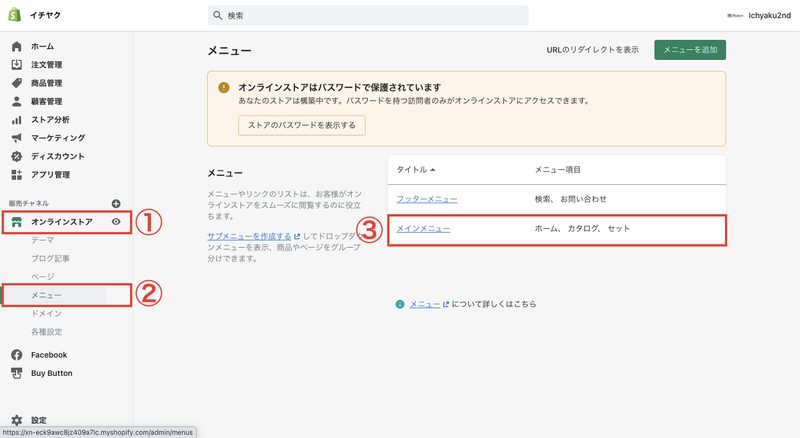
Task: Click external link icon after サブメニューを作成する
Action: (297, 236)
